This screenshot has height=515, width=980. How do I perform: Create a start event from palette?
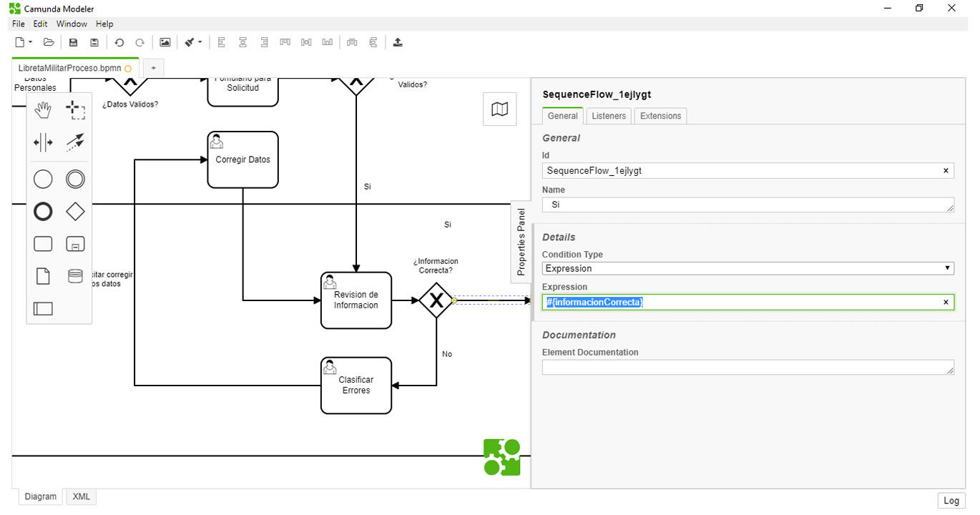(44, 179)
